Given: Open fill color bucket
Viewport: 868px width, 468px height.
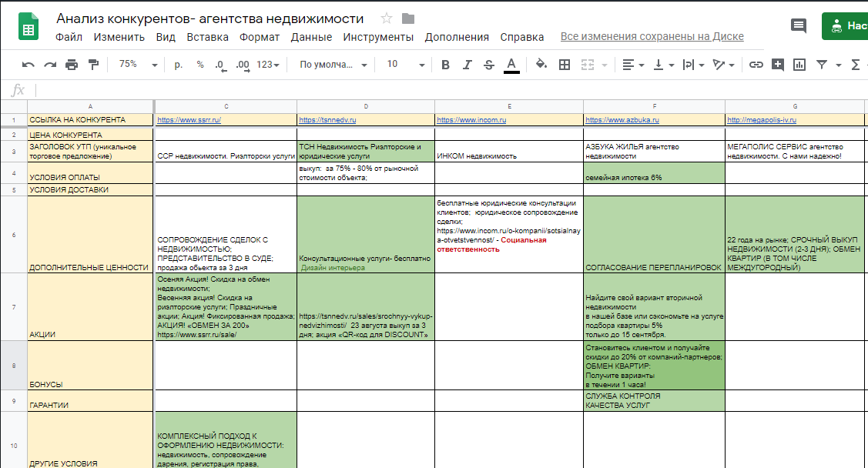Looking at the screenshot, I should click(x=541, y=64).
